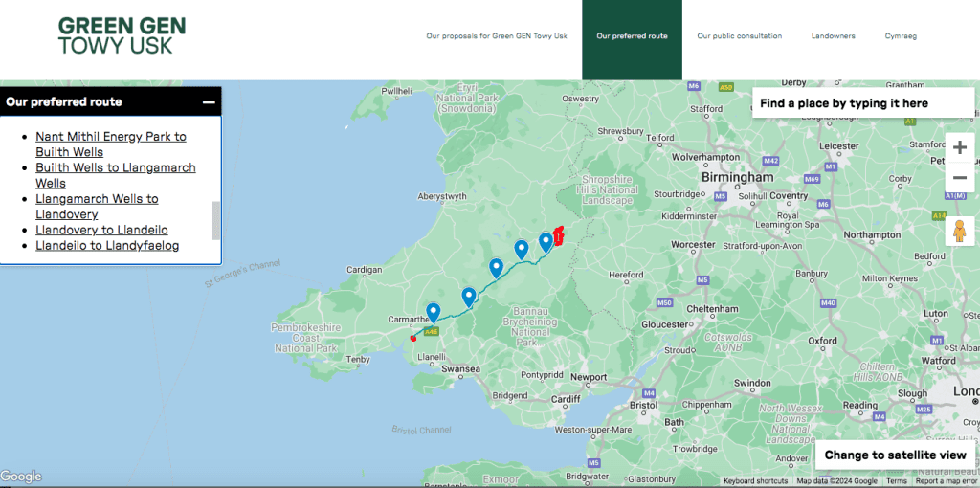Open Our public consultation page
The image size is (980, 488).
[740, 36]
